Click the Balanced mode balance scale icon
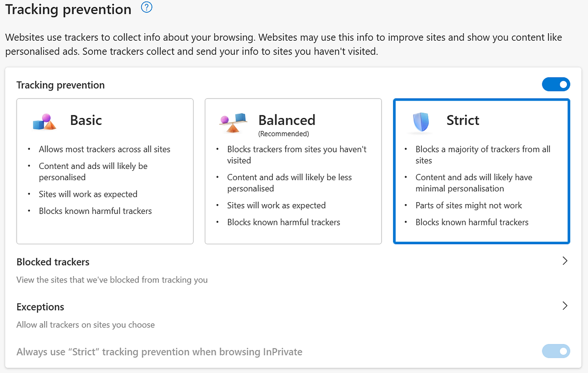588x373 pixels. [232, 124]
